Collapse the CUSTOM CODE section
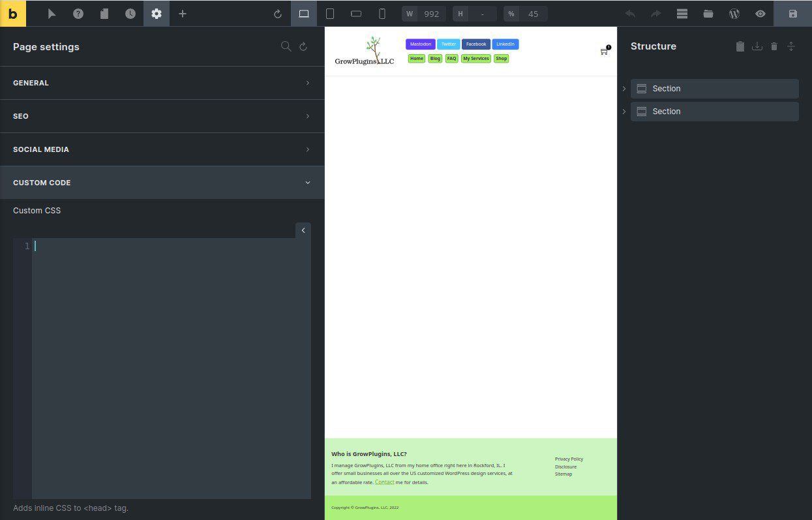The width and height of the screenshot is (812, 520). click(x=162, y=183)
